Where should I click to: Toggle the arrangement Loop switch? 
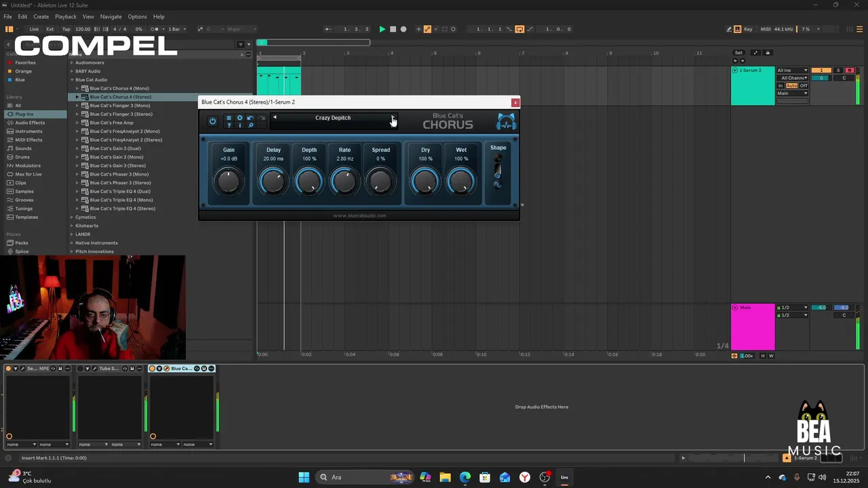(519, 29)
